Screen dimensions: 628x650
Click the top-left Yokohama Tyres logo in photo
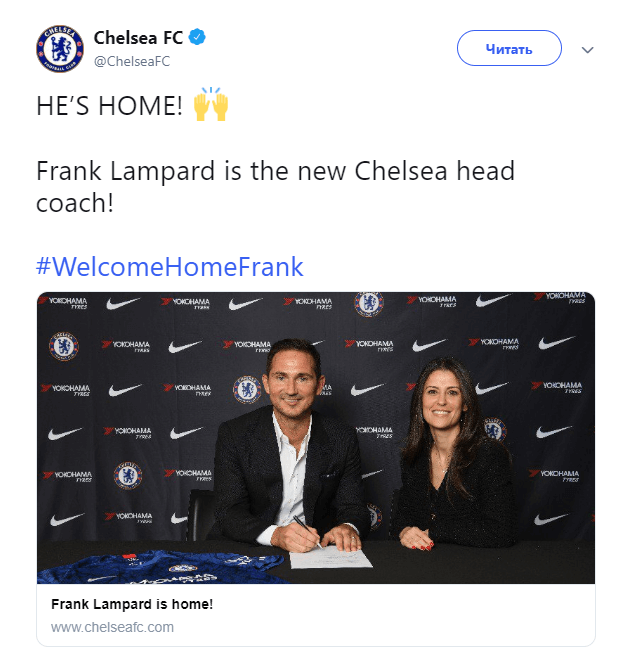click(63, 302)
